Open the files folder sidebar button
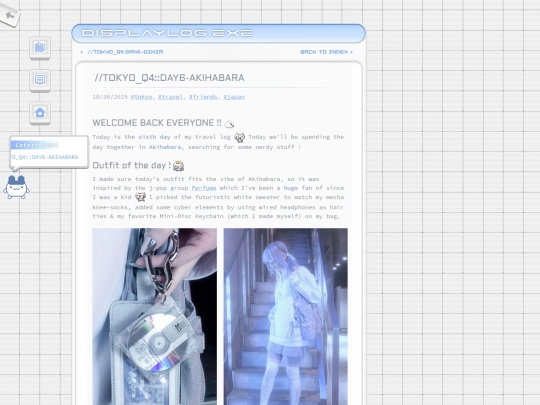 click(40, 48)
